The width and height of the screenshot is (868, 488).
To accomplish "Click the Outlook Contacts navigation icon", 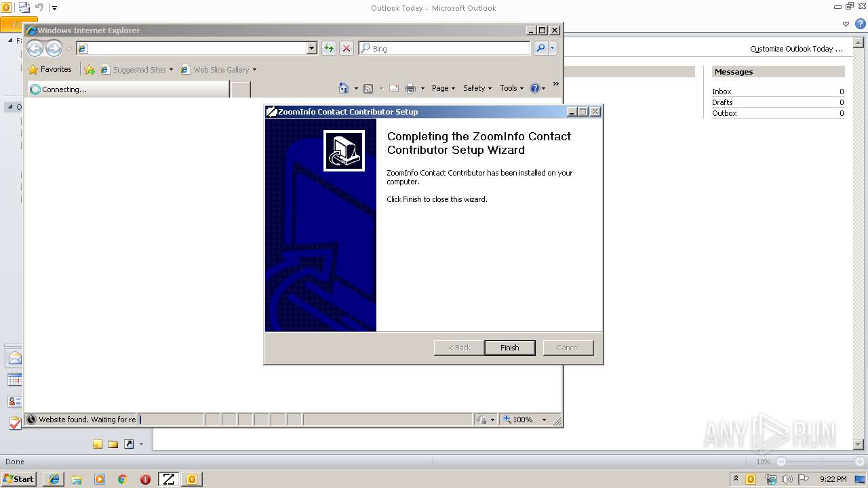I will click(14, 401).
